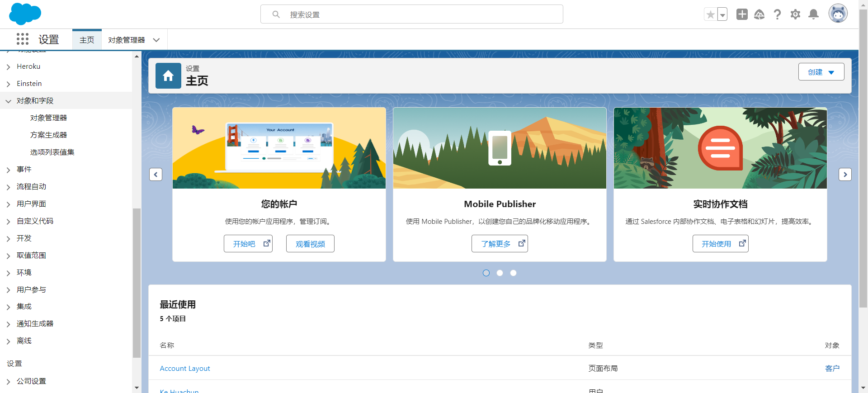868x393 pixels.
Task: Click the 开始使用 button
Action: tap(721, 243)
